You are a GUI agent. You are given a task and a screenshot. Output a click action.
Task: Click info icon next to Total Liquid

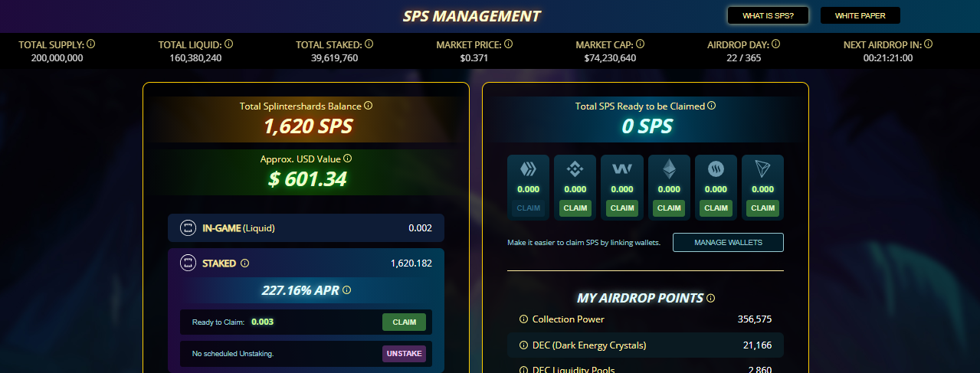click(x=229, y=44)
